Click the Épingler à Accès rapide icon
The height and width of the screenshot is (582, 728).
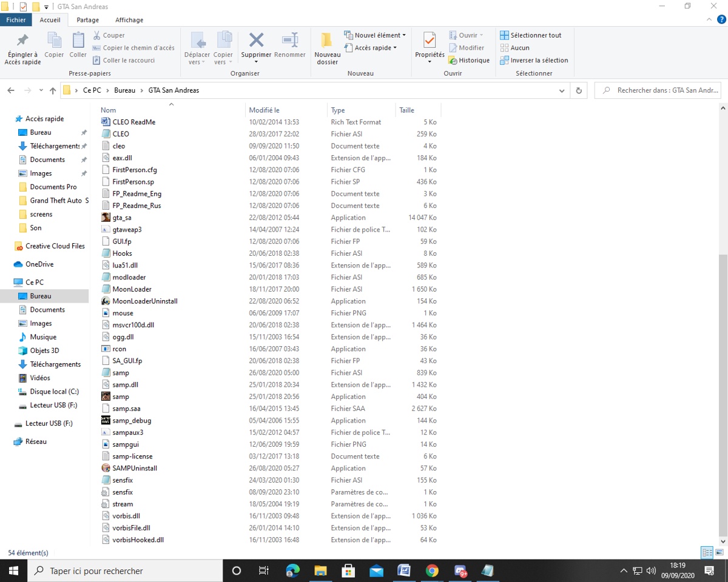22,41
